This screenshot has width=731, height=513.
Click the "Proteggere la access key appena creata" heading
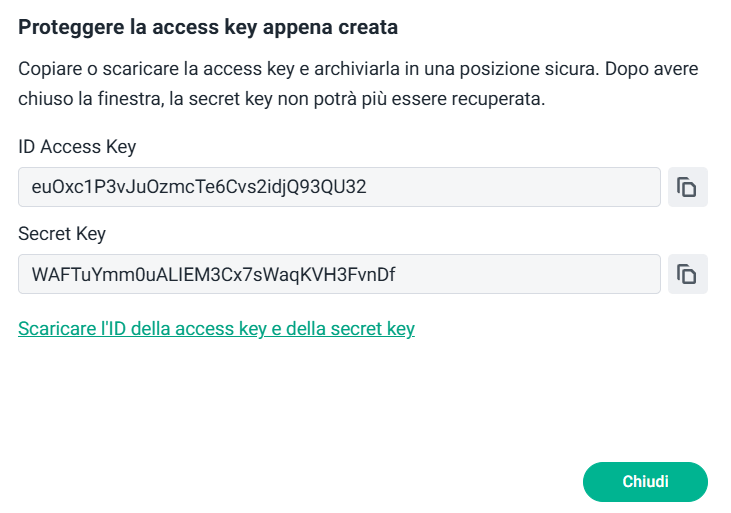click(208, 28)
